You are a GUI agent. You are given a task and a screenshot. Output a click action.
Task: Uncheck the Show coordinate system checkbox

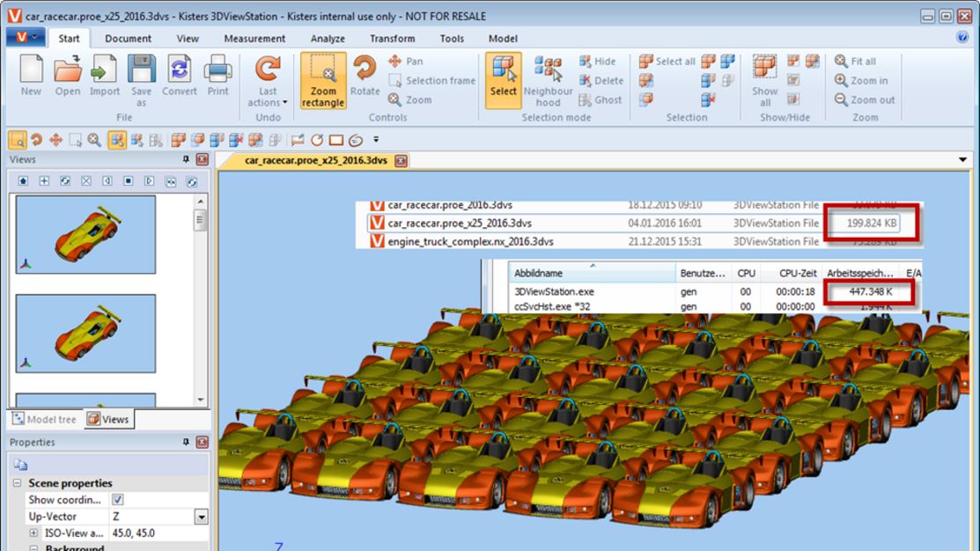tap(117, 500)
